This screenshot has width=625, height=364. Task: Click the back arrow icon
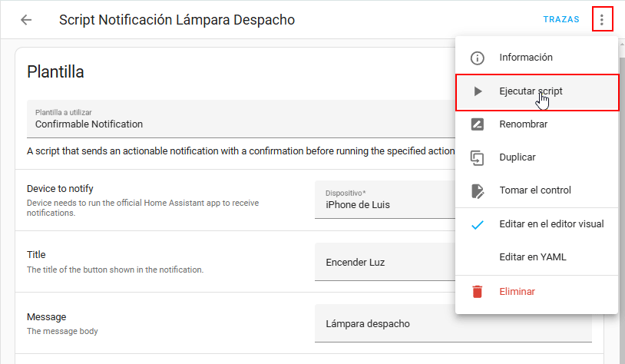click(x=26, y=20)
